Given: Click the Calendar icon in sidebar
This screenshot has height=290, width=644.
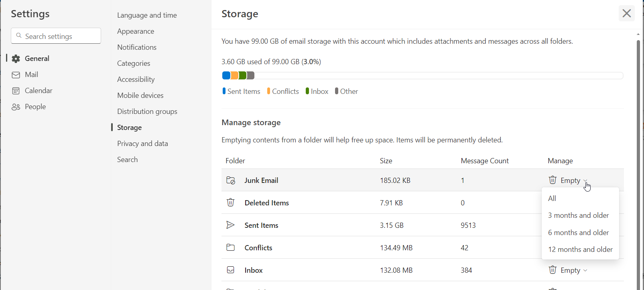Looking at the screenshot, I should point(16,91).
